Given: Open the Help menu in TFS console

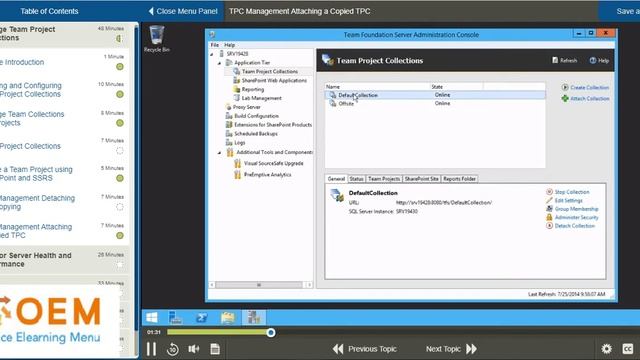Looking at the screenshot, I should pyautogui.click(x=229, y=45).
